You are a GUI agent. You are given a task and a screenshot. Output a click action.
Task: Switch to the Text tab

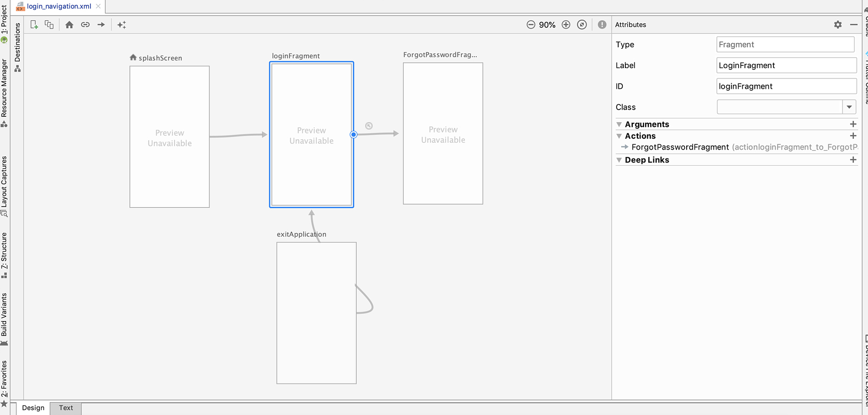tap(66, 408)
